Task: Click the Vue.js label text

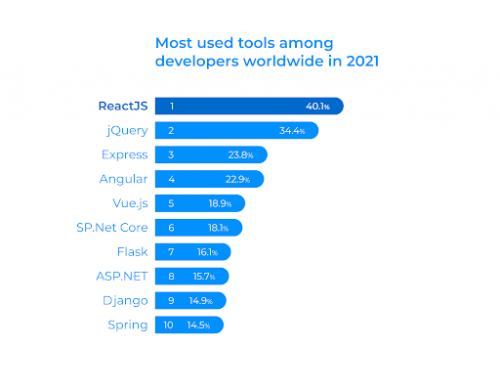Action: pos(130,203)
